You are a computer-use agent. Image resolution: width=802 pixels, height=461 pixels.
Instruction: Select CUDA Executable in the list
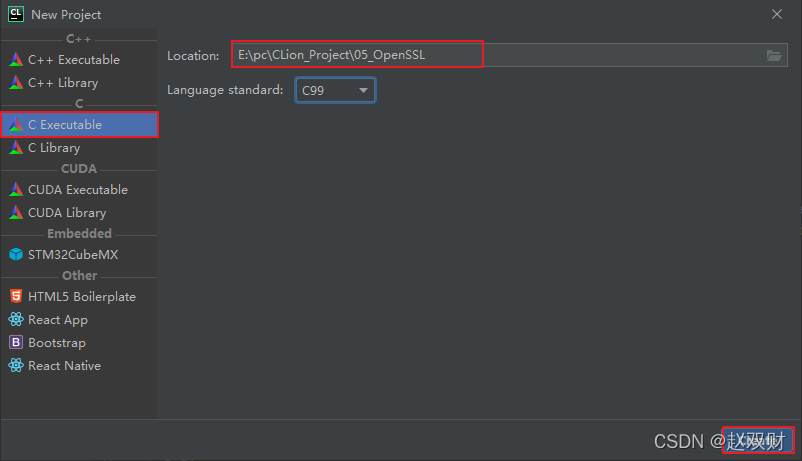click(x=79, y=190)
